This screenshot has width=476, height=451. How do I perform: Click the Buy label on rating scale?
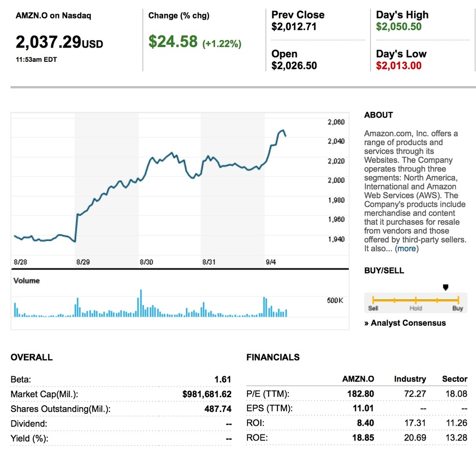pyautogui.click(x=457, y=308)
